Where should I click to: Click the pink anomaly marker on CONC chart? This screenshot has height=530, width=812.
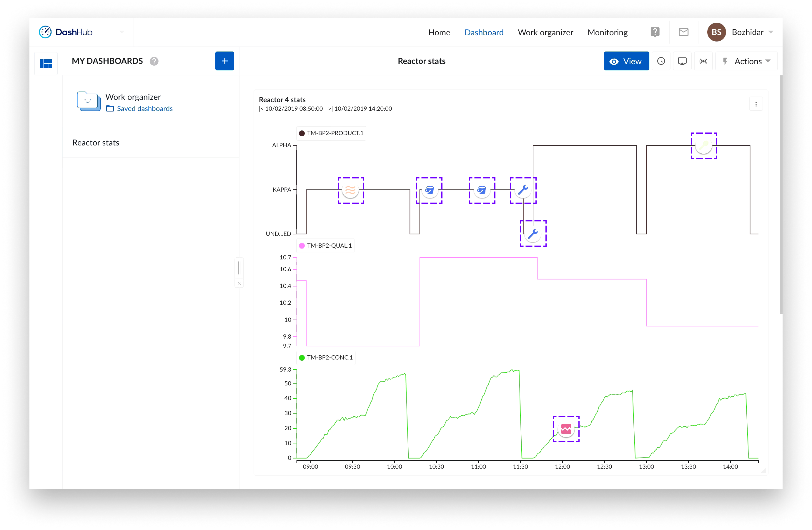(x=566, y=429)
